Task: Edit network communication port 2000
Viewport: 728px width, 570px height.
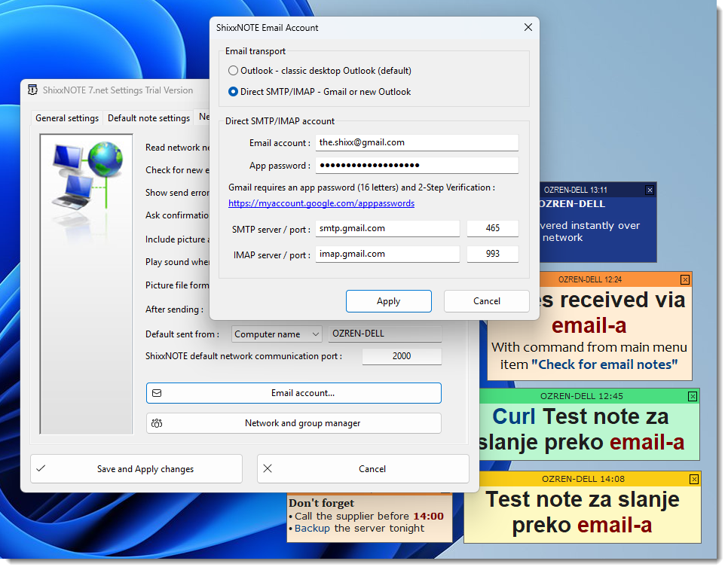Action: (402, 356)
